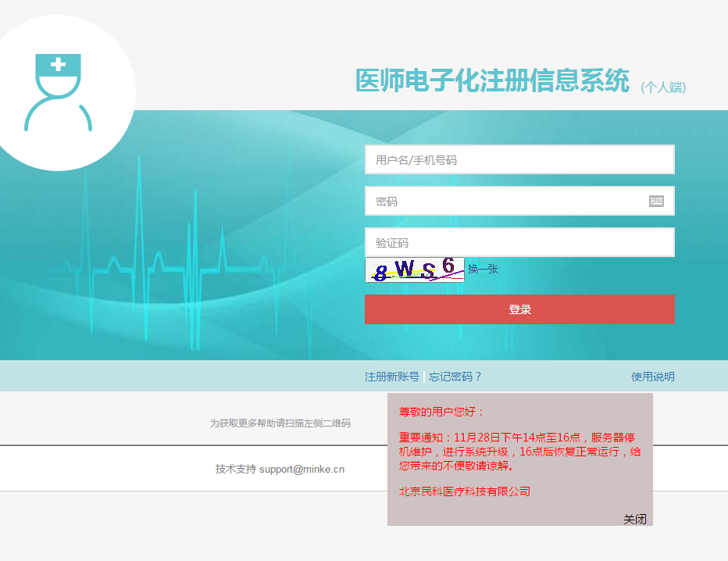Focus the 用户名/手机号码 input field

[x=519, y=159]
